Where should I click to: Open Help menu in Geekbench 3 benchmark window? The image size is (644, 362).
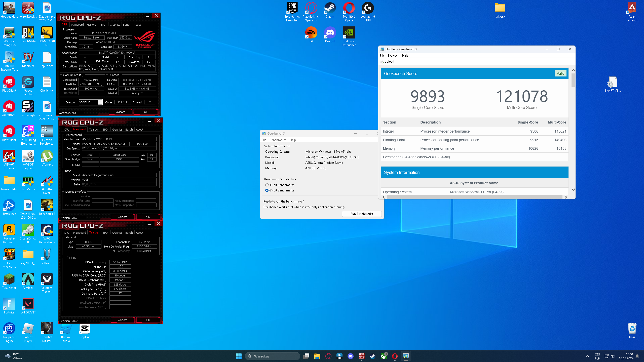point(293,140)
